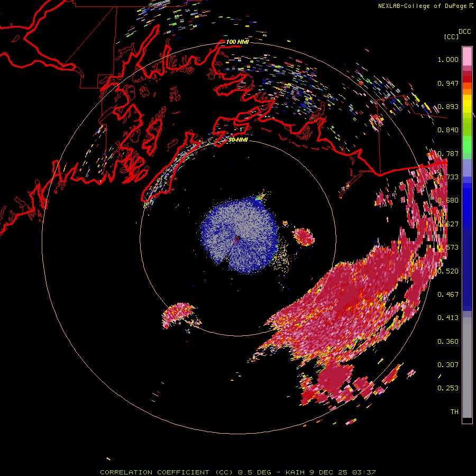The height and width of the screenshot is (476, 476).
Task: Click the 0.573 scale value
Action: click(x=448, y=248)
